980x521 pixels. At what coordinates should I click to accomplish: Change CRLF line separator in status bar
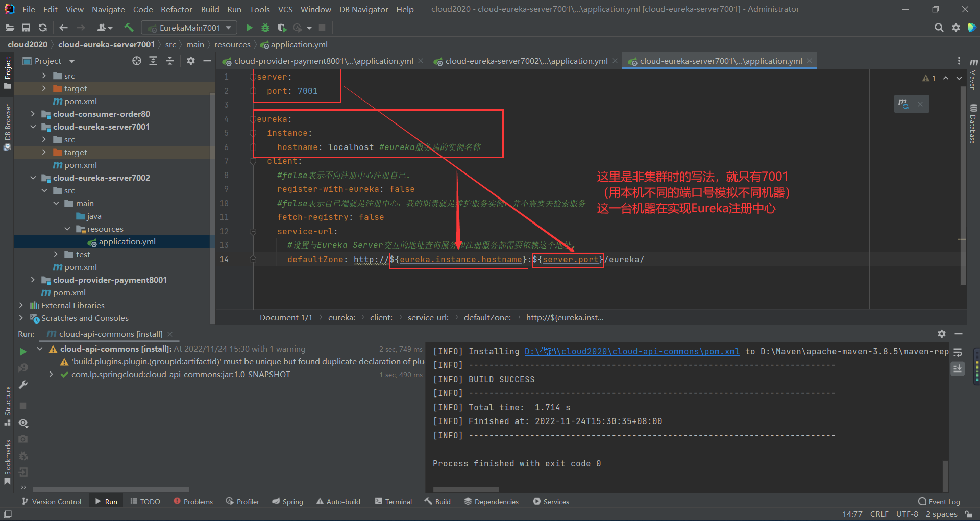tap(879, 514)
